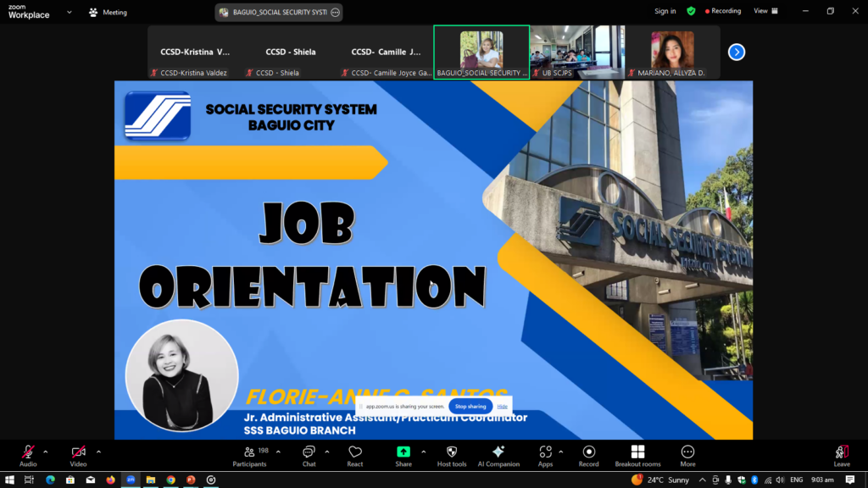Open the Apps panel

click(x=545, y=456)
